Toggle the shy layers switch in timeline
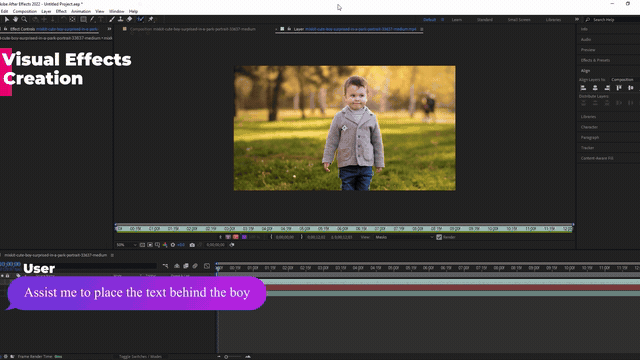The image size is (640, 360). tap(177, 266)
